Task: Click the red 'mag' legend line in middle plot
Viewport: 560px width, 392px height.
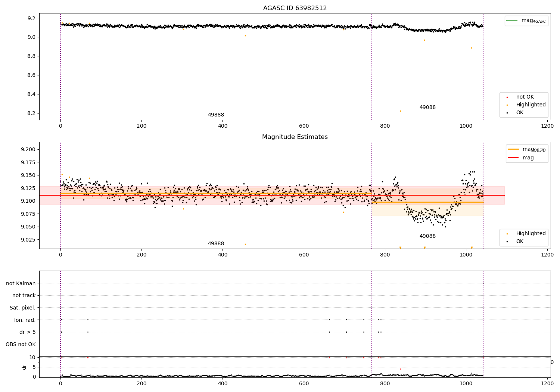Action: pos(513,158)
